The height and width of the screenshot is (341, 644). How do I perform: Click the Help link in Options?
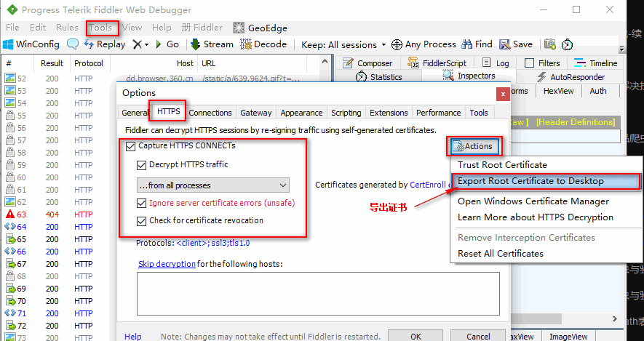click(x=132, y=337)
